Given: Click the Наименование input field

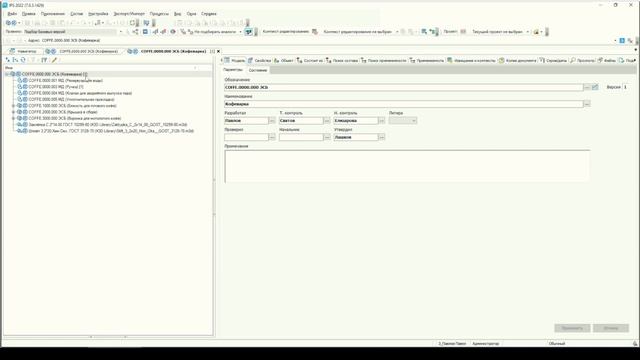Looking at the screenshot, I should point(404,104).
